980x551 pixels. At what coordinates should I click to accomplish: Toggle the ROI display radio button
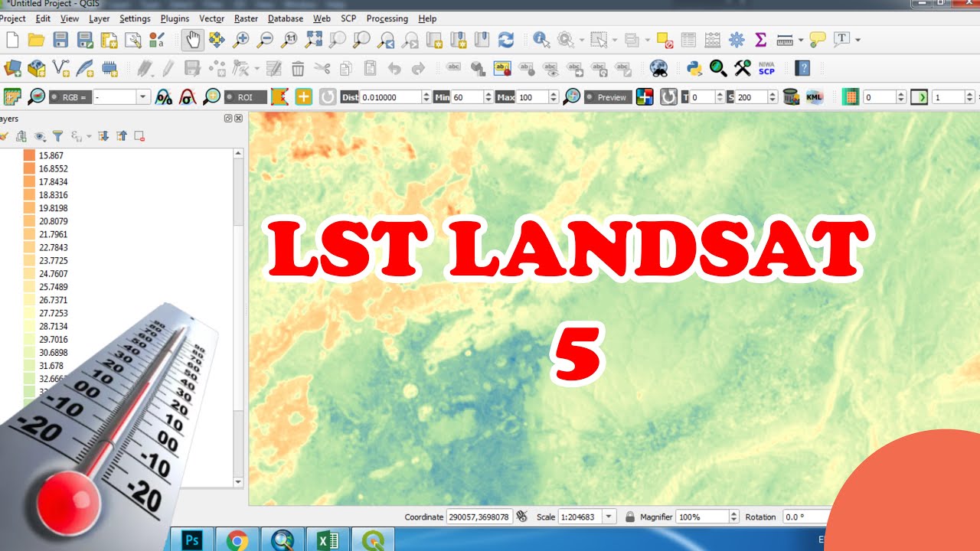click(x=230, y=97)
